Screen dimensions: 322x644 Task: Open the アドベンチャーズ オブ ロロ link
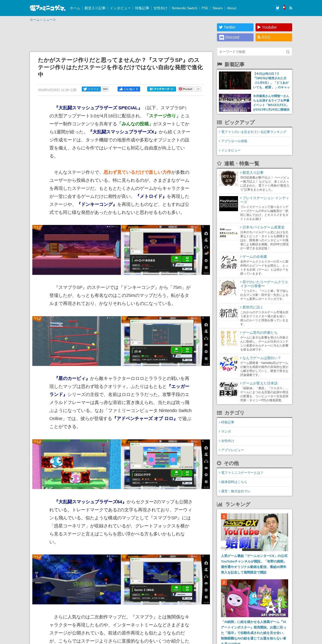pyautogui.click(x=145, y=419)
